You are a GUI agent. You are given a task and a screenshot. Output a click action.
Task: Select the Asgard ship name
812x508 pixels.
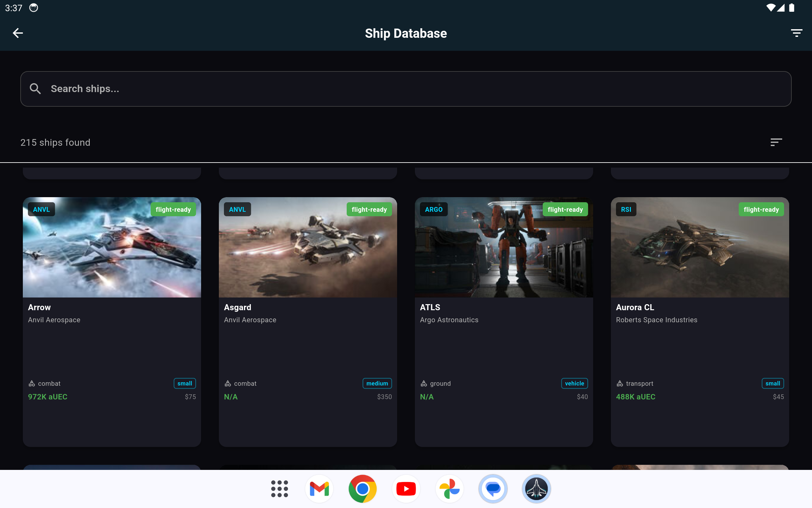pyautogui.click(x=237, y=307)
